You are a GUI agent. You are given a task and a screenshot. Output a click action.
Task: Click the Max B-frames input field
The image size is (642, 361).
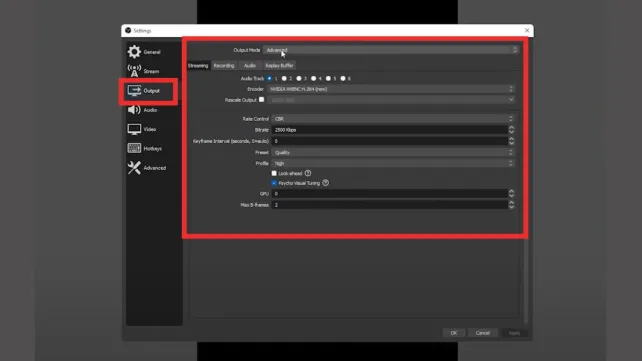390,205
